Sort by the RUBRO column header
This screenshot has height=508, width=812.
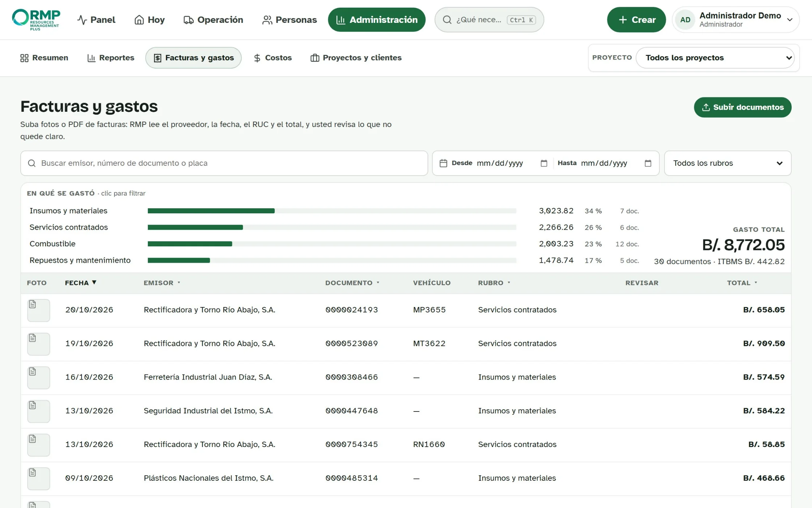[494, 283]
